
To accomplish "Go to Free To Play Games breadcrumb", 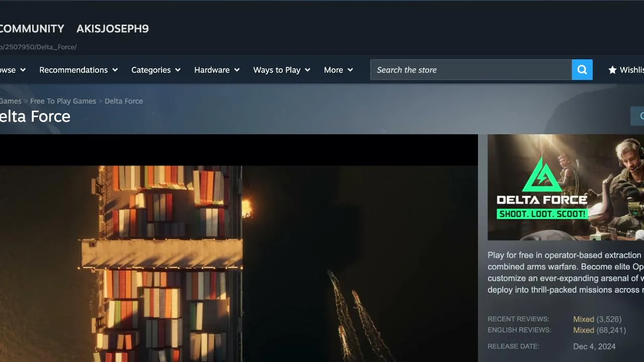I will coord(63,101).
